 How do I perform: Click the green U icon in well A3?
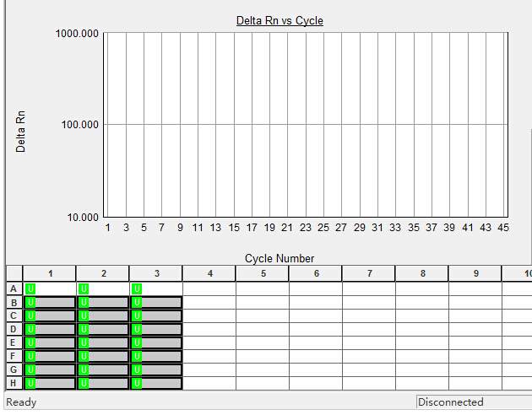click(137, 289)
